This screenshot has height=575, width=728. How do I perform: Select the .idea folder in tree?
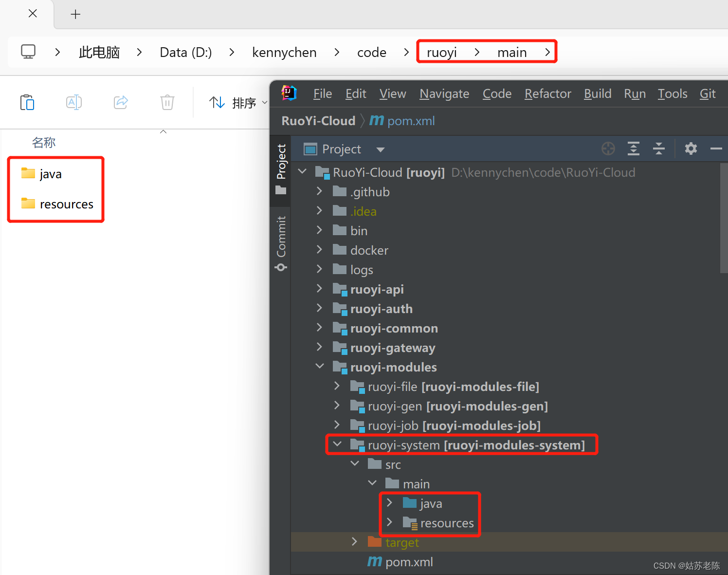click(364, 211)
